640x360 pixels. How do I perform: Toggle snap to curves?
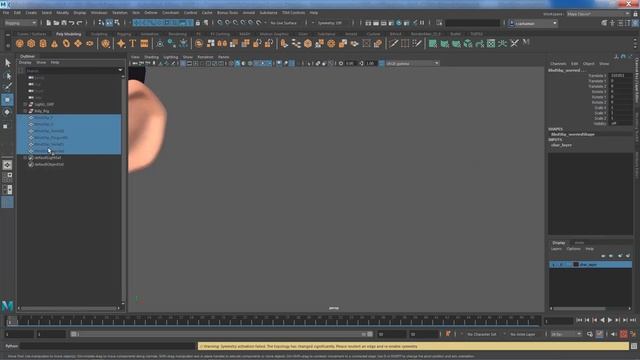point(228,23)
